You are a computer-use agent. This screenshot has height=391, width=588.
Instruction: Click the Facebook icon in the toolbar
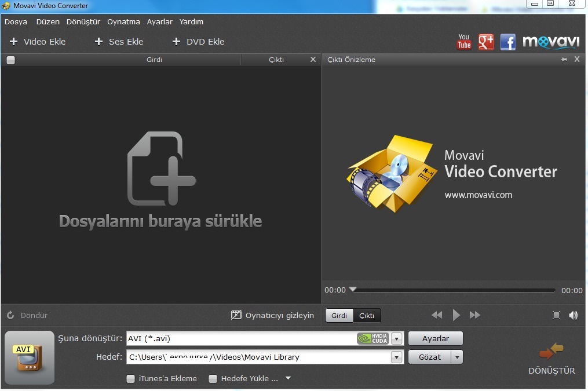coord(508,41)
